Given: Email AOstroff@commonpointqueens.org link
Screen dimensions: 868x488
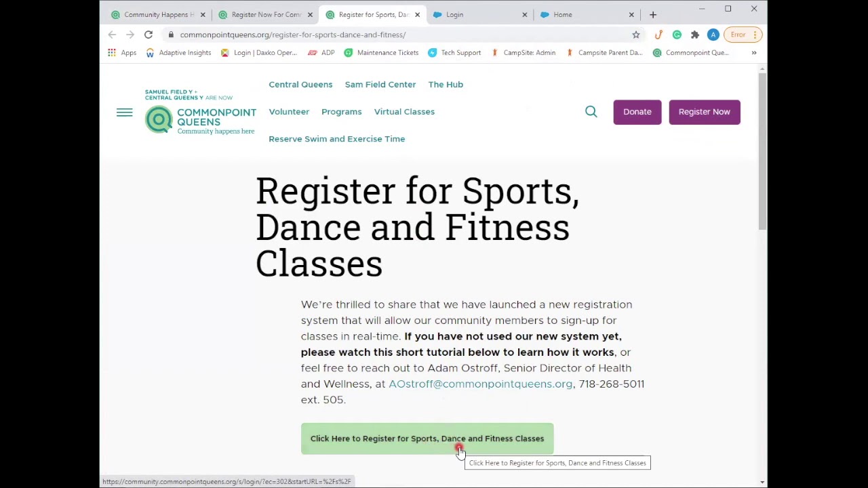Looking at the screenshot, I should (x=480, y=384).
